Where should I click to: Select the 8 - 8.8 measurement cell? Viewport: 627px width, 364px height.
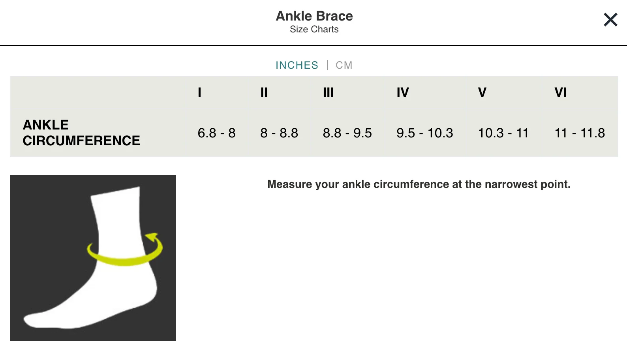(x=279, y=133)
